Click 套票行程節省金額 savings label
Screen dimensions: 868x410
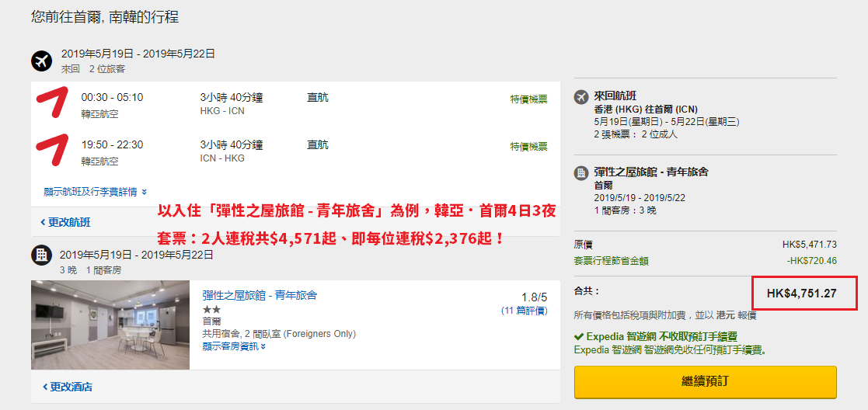tap(612, 261)
